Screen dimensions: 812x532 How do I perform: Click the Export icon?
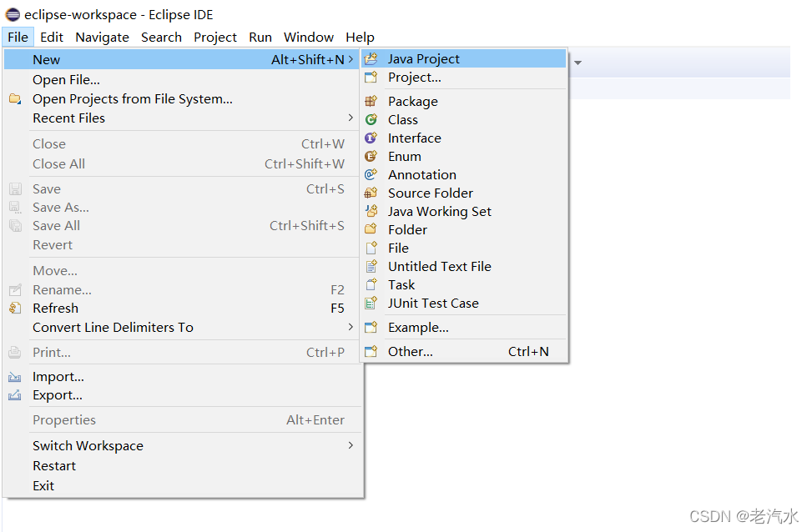(15, 395)
